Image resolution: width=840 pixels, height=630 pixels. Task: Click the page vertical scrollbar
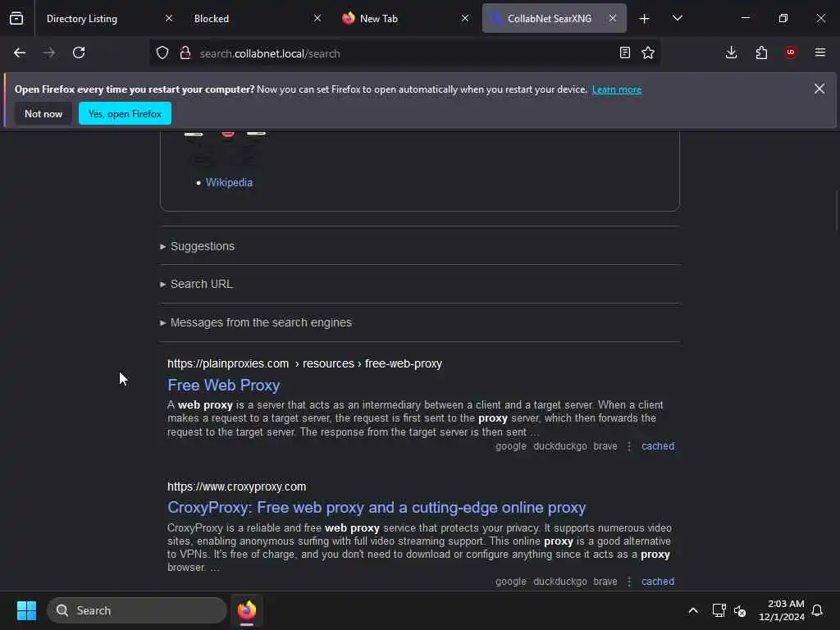837,212
